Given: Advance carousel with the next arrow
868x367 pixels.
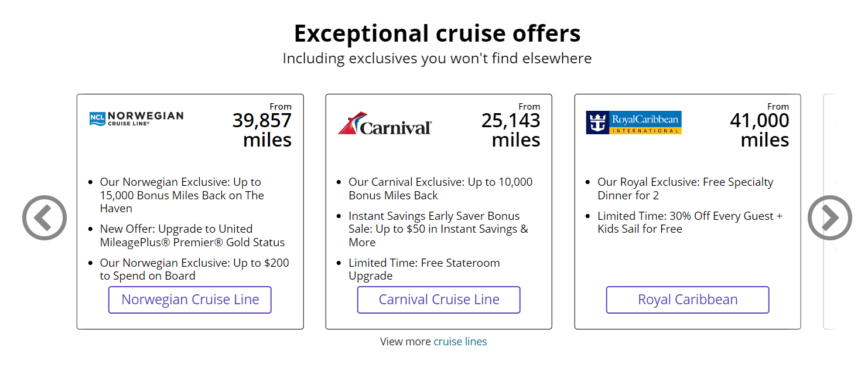Looking at the screenshot, I should click(x=829, y=218).
